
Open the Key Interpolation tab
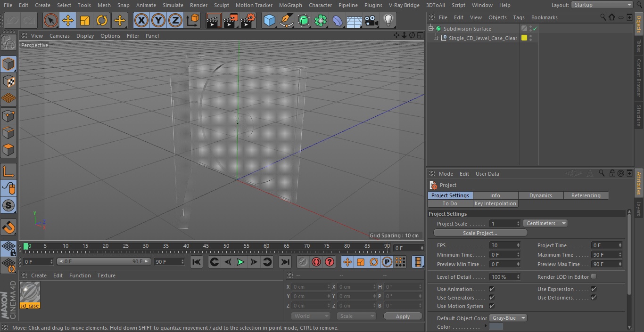coord(495,203)
